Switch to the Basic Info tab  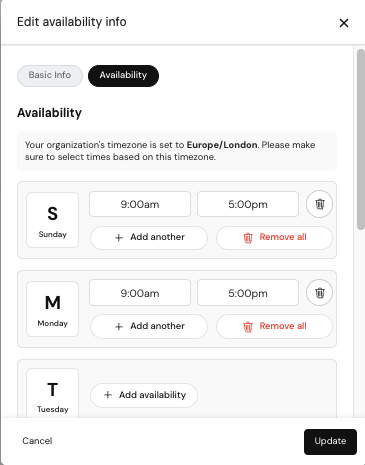(50, 75)
